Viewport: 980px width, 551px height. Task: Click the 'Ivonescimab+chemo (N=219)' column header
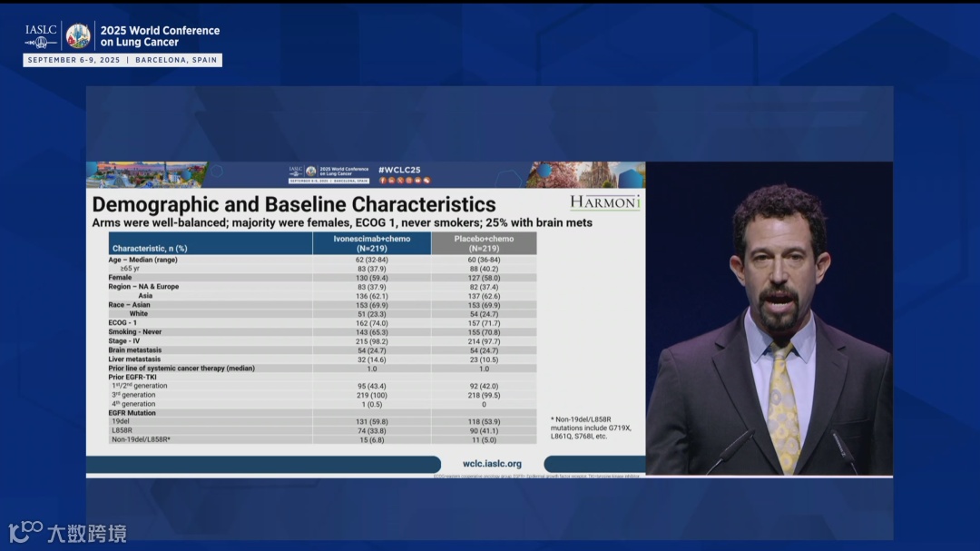[372, 243]
